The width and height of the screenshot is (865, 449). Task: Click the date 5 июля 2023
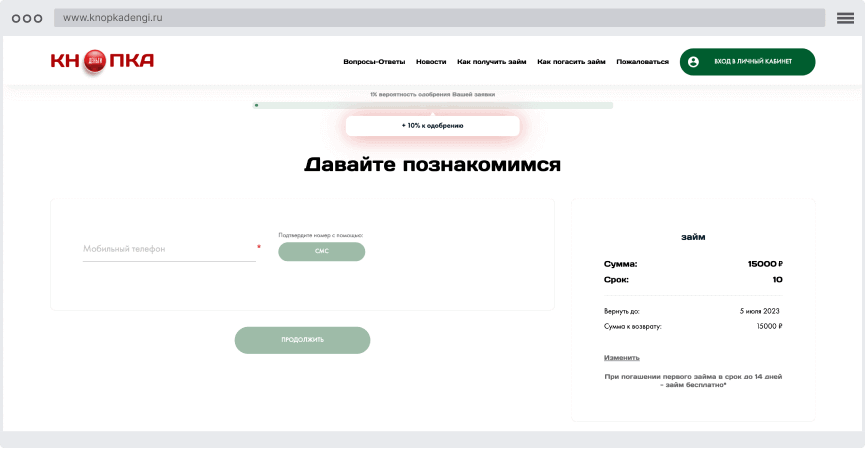tap(760, 311)
